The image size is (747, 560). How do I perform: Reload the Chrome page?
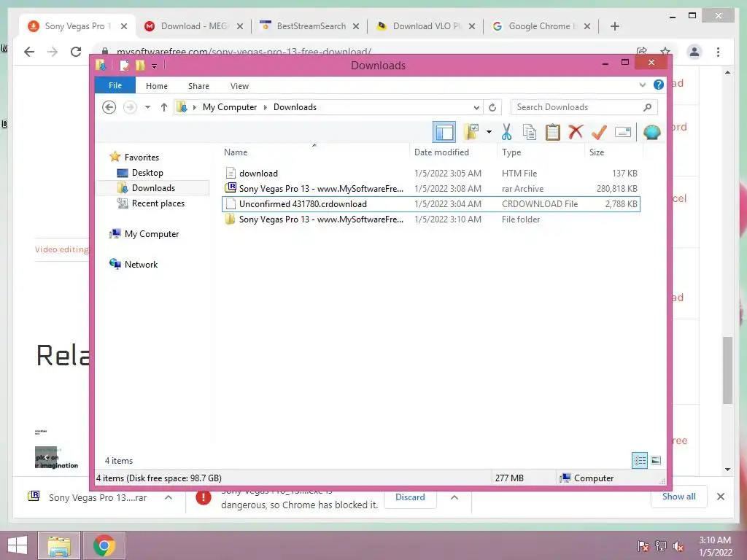tap(76, 52)
